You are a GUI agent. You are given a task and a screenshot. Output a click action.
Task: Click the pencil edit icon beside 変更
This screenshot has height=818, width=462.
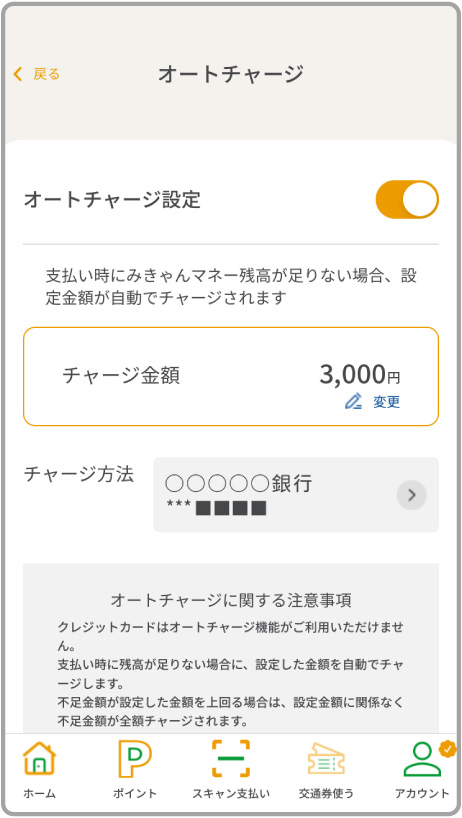[354, 401]
